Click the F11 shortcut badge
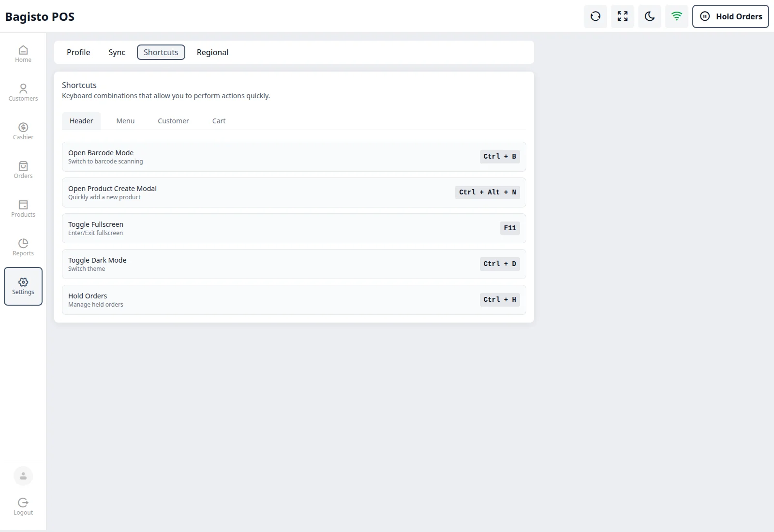Screen dimensions: 774x532 coord(510,228)
